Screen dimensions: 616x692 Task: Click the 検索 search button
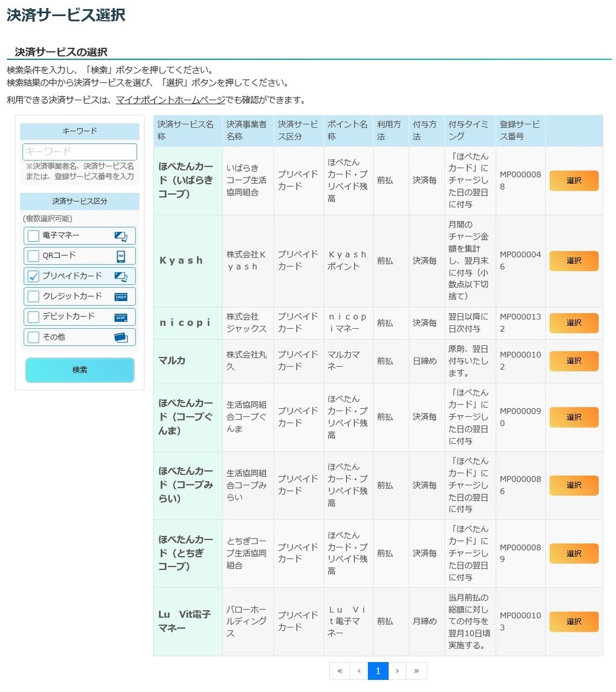point(80,370)
